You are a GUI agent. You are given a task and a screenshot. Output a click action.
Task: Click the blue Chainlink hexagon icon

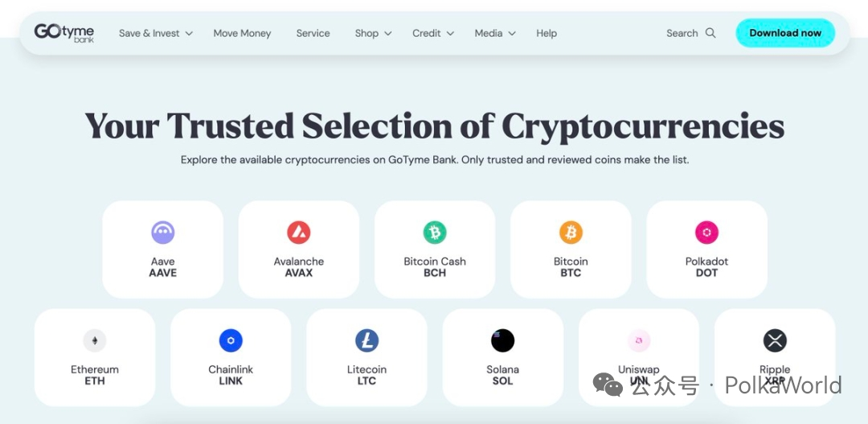[x=231, y=340]
